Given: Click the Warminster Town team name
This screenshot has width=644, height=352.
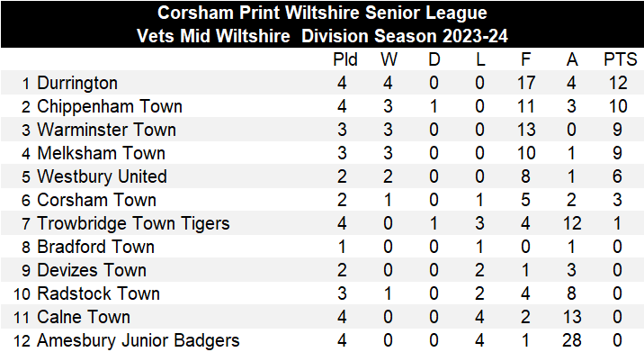Looking at the screenshot, I should [x=107, y=130].
